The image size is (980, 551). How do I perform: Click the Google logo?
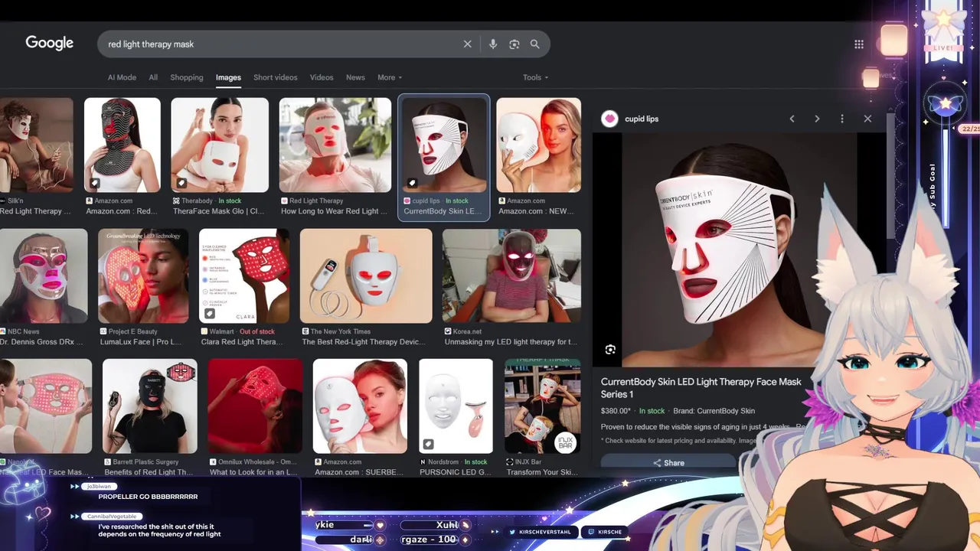(50, 43)
